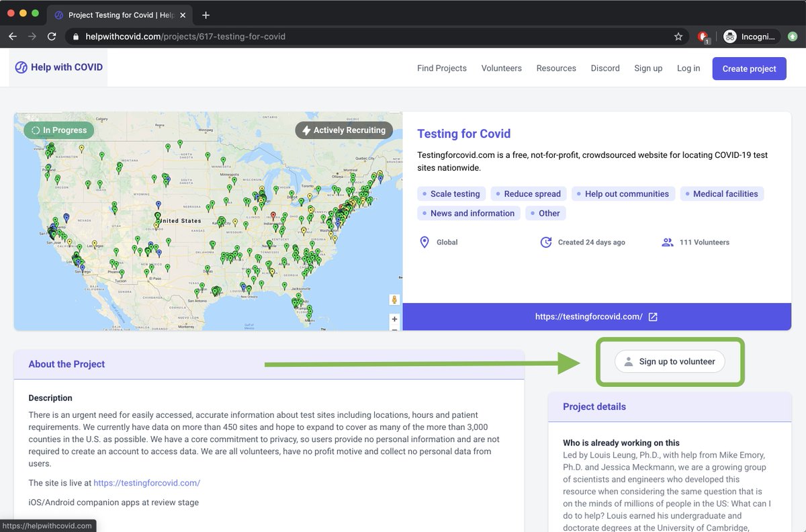This screenshot has width=806, height=532.
Task: Click the 111 Volunteers text
Action: point(705,242)
